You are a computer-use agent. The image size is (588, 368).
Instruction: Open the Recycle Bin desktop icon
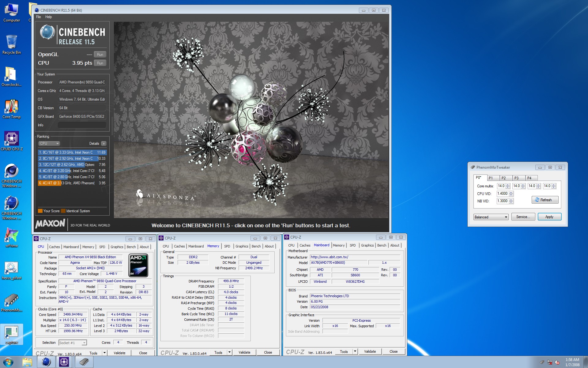point(12,44)
